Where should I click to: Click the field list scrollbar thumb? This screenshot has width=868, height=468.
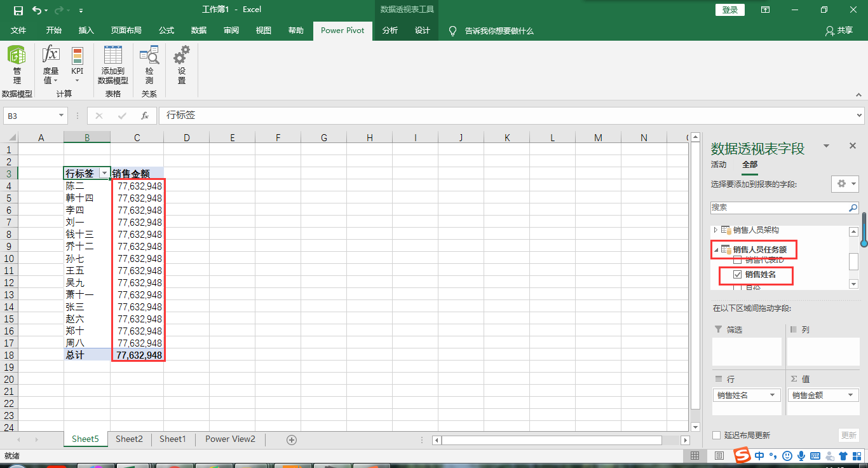pos(853,261)
